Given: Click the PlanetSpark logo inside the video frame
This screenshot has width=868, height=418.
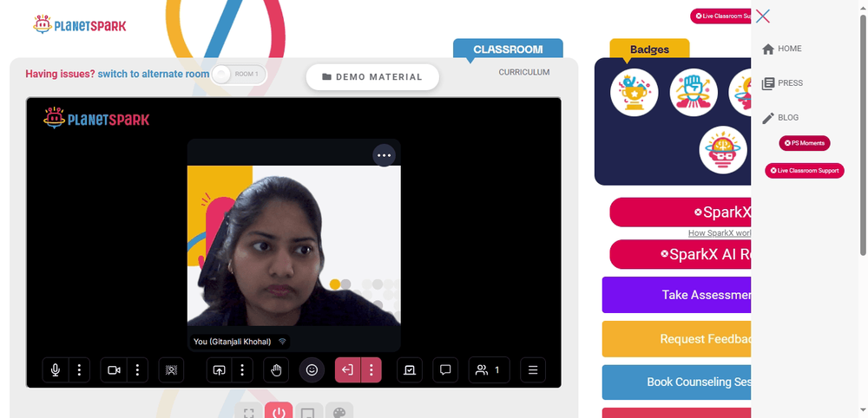Looking at the screenshot, I should 96,118.
